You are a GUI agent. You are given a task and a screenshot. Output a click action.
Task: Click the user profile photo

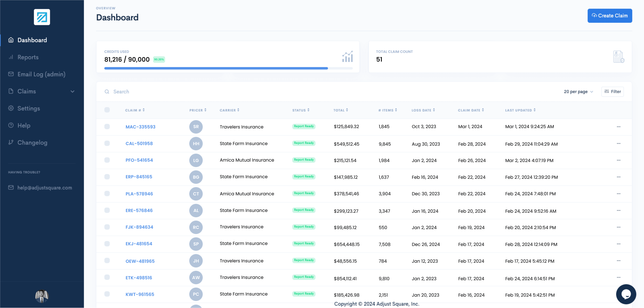42,296
